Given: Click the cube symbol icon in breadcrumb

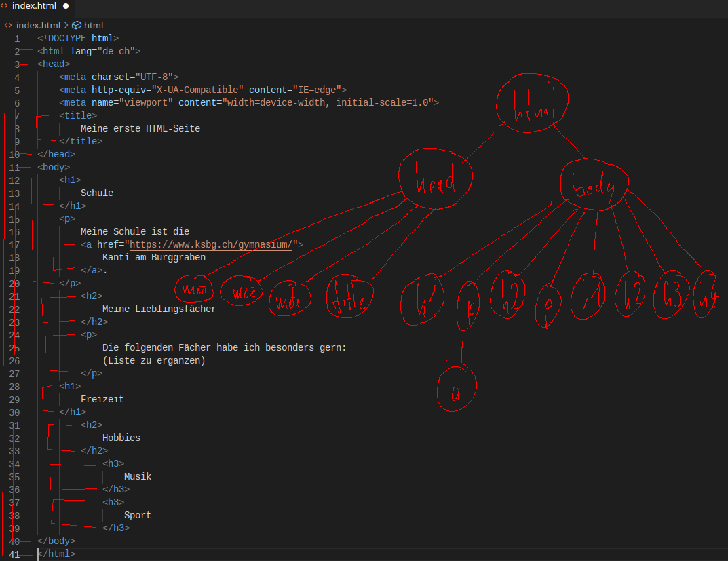Looking at the screenshot, I should 76,25.
